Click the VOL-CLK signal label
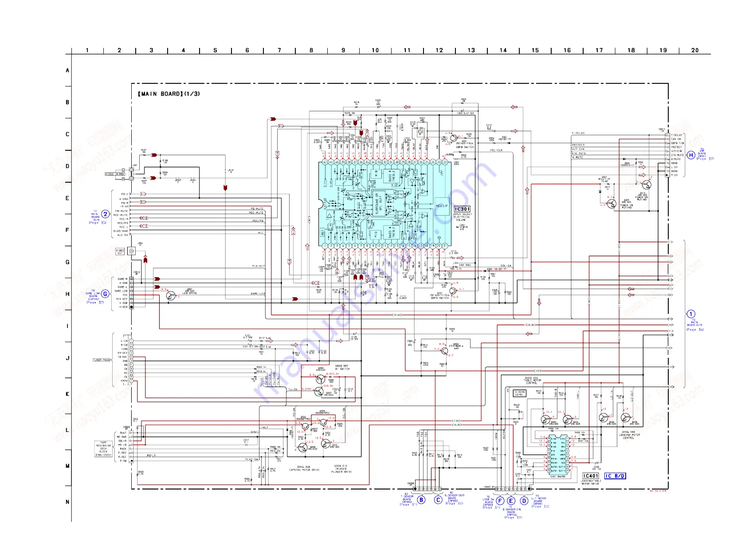The width and height of the screenshot is (745, 560). click(x=496, y=150)
